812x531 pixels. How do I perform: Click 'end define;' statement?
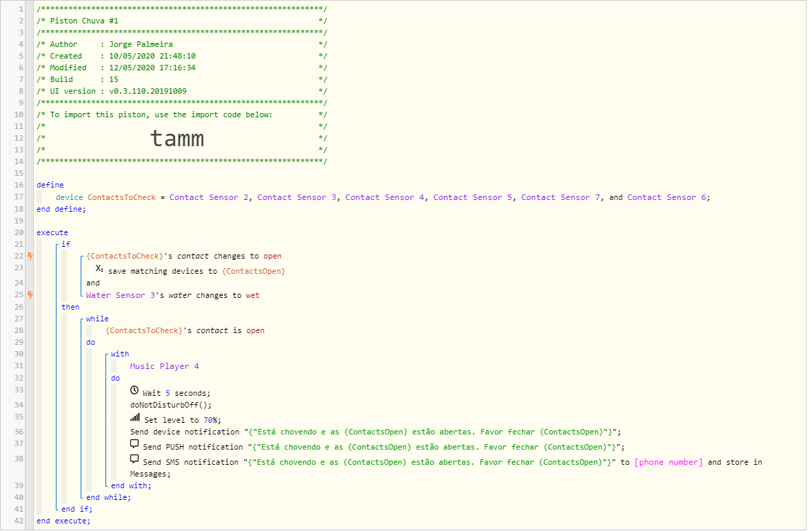click(61, 209)
